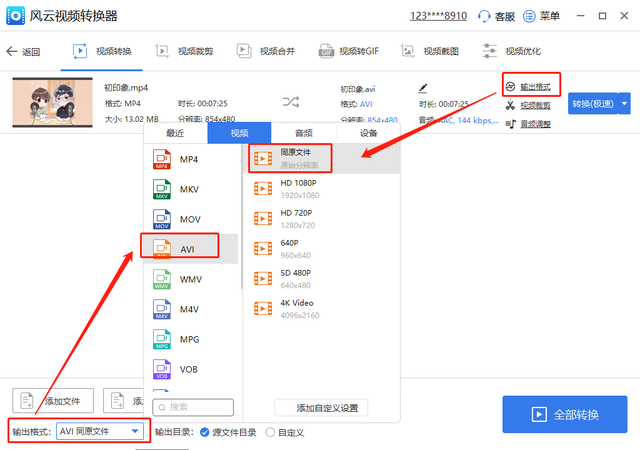Click 添加自定义设置 button

(x=321, y=408)
